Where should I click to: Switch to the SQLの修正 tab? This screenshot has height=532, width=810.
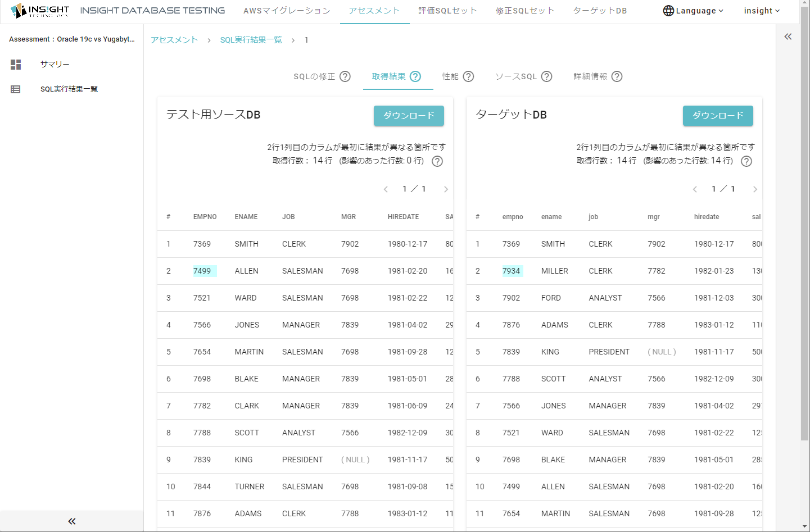pyautogui.click(x=314, y=76)
